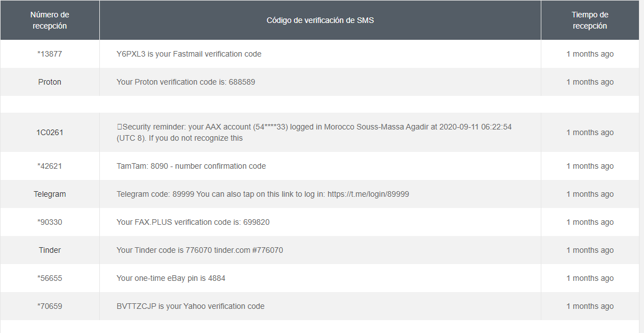644x333 pixels.
Task: Click the FAX.PLUS verification code message
Action: click(192, 222)
